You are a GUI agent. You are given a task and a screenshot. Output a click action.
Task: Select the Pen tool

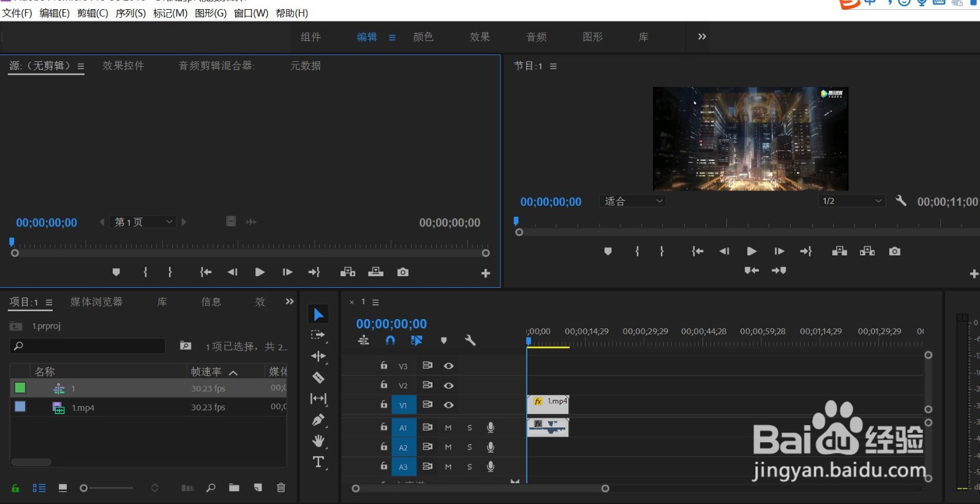(318, 420)
